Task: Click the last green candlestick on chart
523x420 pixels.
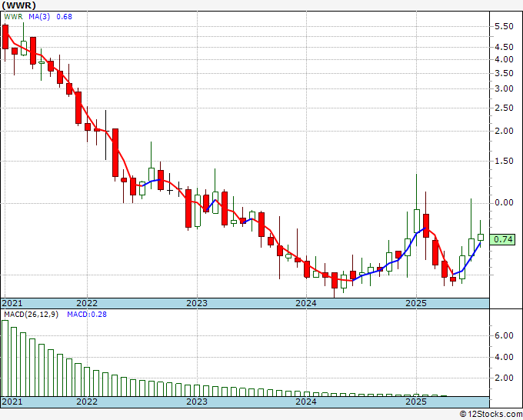Action: pyautogui.click(x=481, y=237)
